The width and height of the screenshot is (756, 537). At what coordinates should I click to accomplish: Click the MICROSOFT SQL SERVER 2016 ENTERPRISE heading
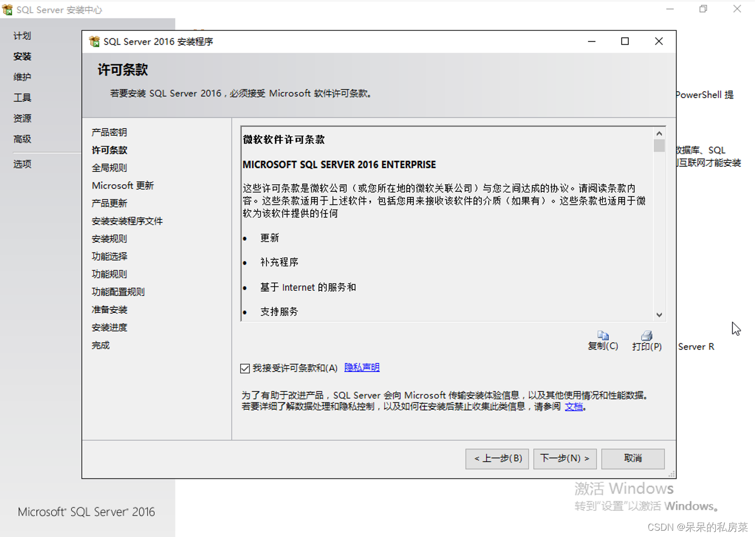coord(339,165)
